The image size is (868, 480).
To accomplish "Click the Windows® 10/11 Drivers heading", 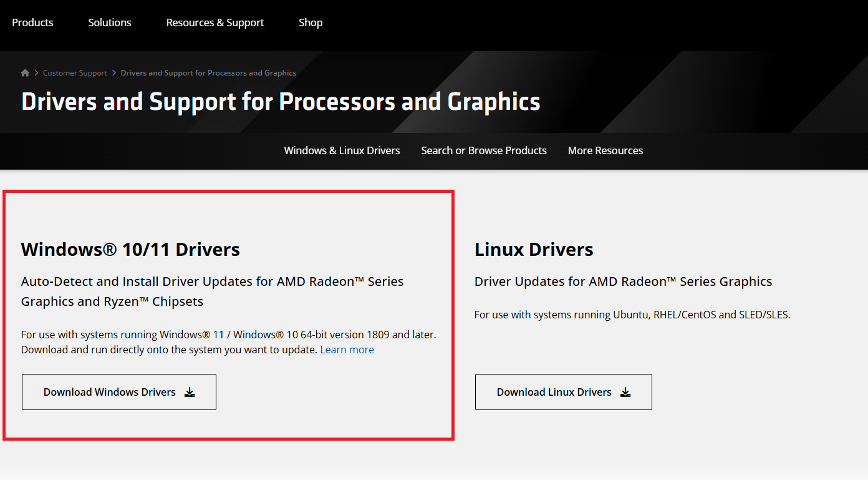I will (x=130, y=249).
